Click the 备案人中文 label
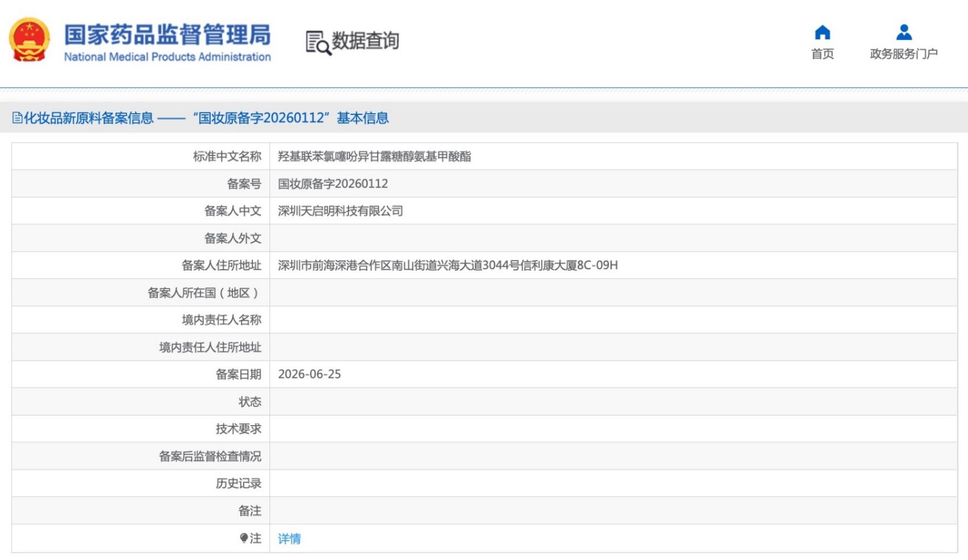 point(233,211)
